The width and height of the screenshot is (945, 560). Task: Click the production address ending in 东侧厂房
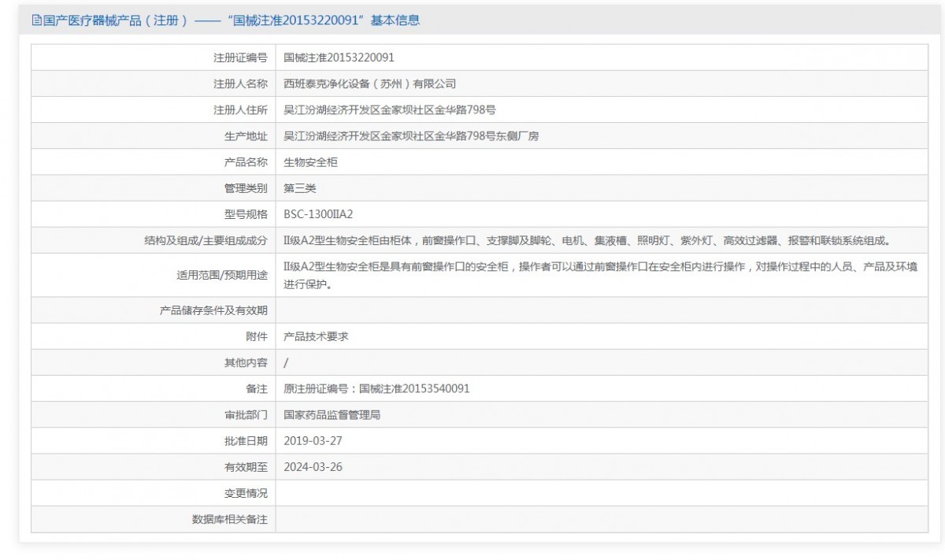click(411, 135)
